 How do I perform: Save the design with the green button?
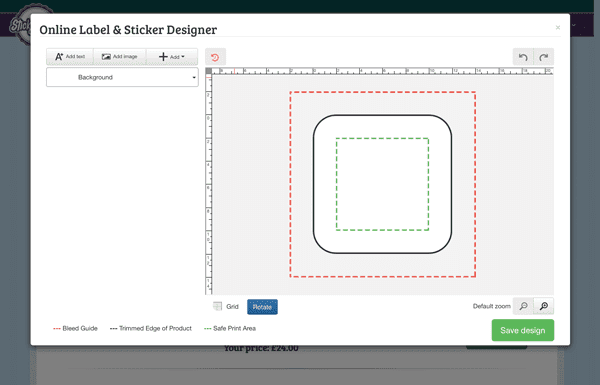click(523, 330)
